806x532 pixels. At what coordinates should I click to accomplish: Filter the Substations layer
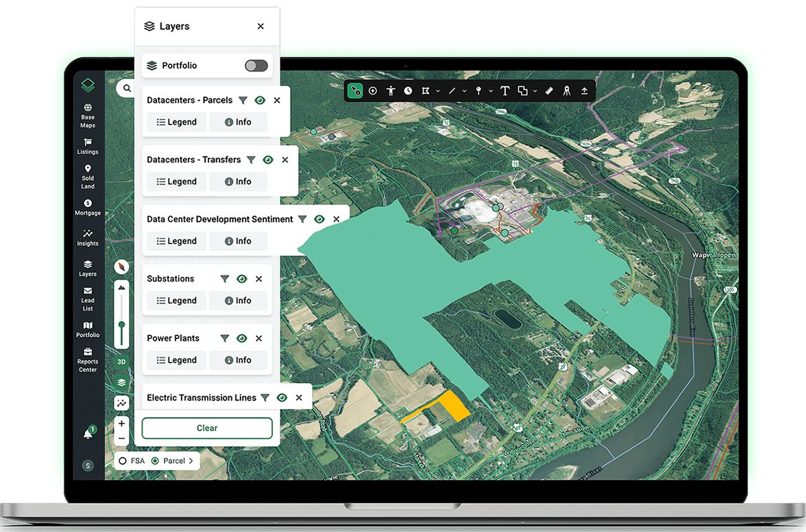[x=224, y=278]
